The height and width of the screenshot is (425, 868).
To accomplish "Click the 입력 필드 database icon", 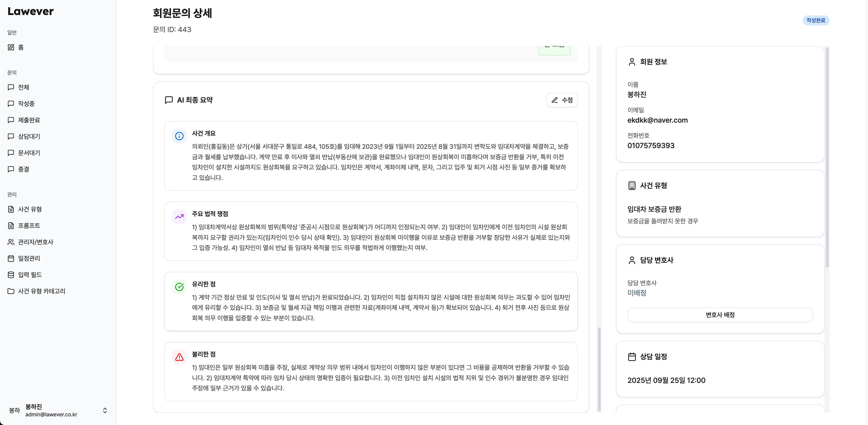I will [11, 275].
